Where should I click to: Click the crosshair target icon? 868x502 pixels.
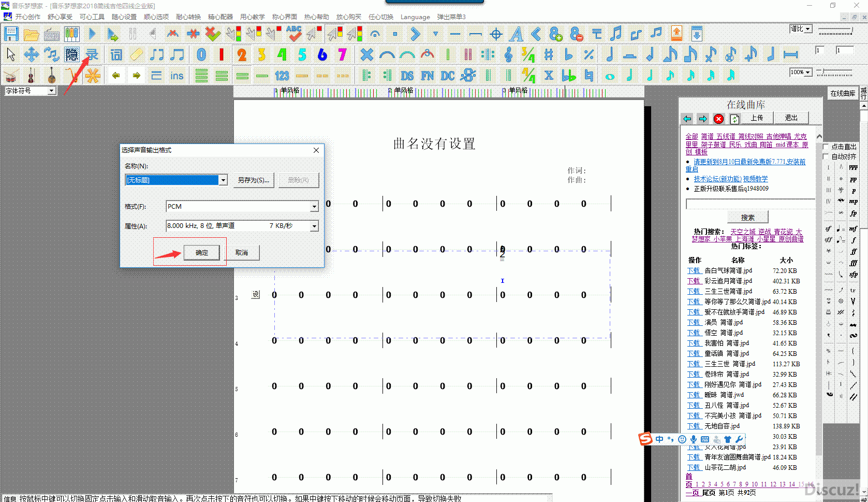point(496,34)
